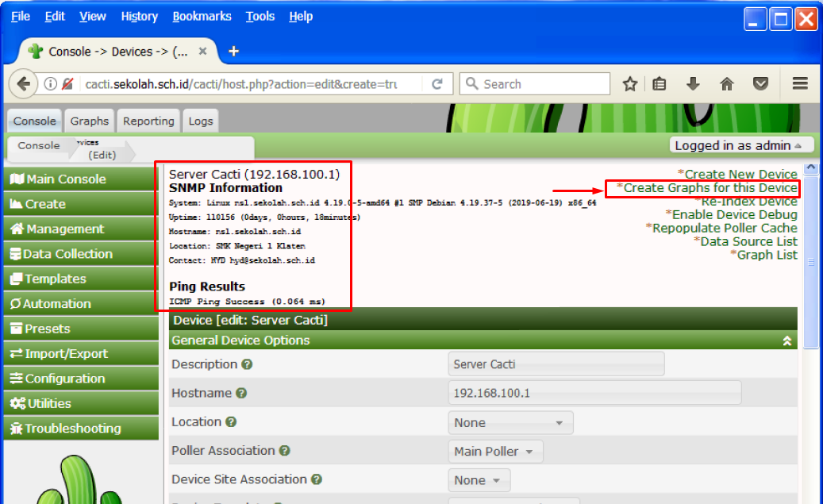
Task: Click the page scrollbar up arrow
Action: 811,168
